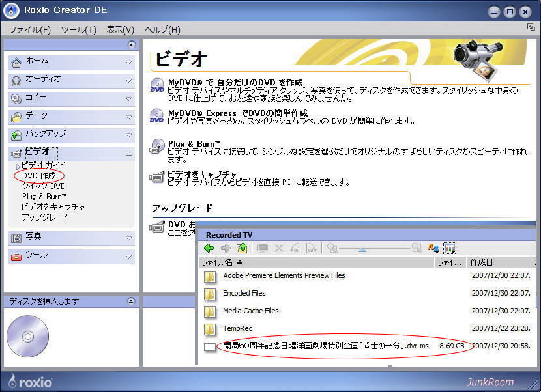Click the disc image in the insert-disc panel
The width and height of the screenshot is (541, 392).
coord(27,336)
